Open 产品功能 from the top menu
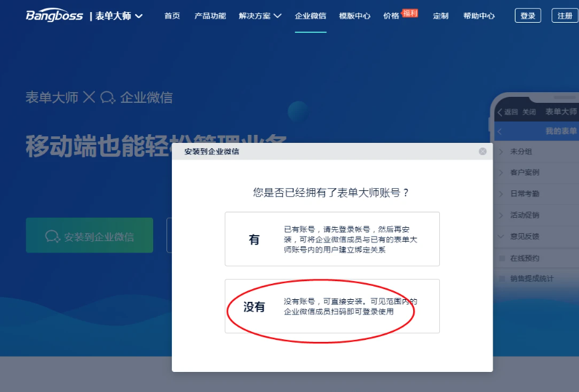 pos(210,16)
